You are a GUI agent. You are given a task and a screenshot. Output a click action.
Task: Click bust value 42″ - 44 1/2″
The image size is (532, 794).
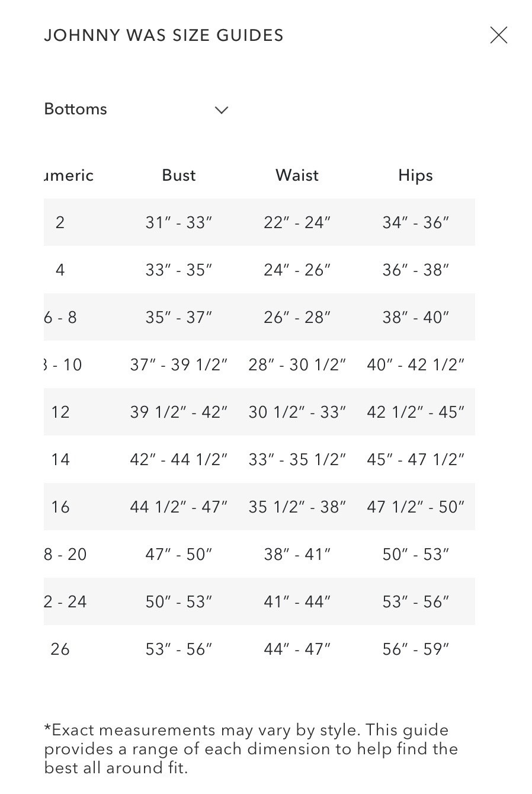(179, 460)
